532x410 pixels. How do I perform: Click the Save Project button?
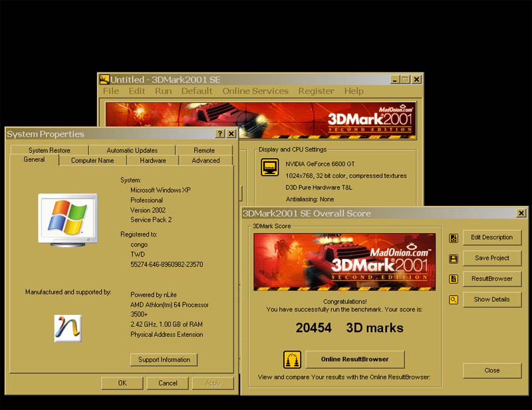click(492, 258)
